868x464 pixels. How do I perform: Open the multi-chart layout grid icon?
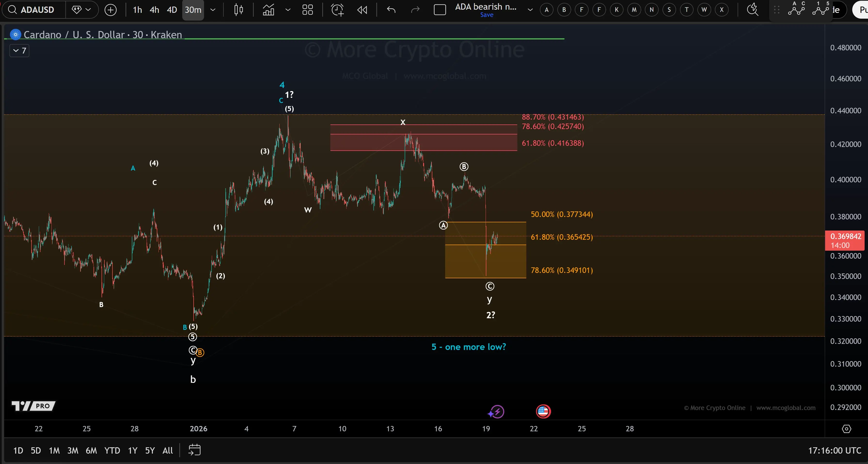[307, 10]
